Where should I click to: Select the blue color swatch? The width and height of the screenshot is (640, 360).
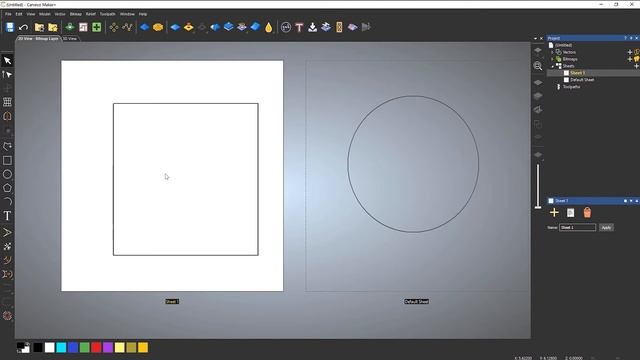coord(73,347)
